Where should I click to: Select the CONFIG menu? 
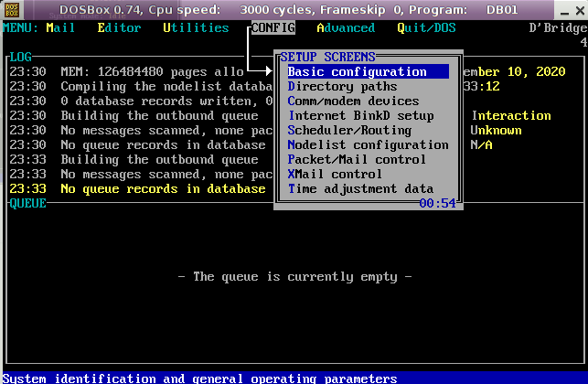(x=273, y=27)
